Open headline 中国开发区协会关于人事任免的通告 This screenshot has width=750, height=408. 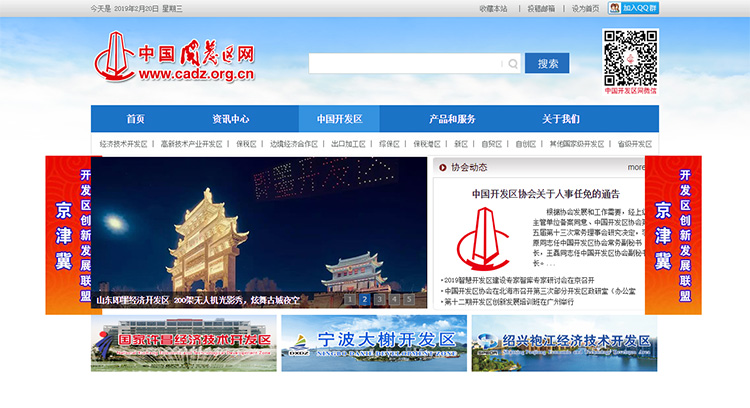[546, 194]
